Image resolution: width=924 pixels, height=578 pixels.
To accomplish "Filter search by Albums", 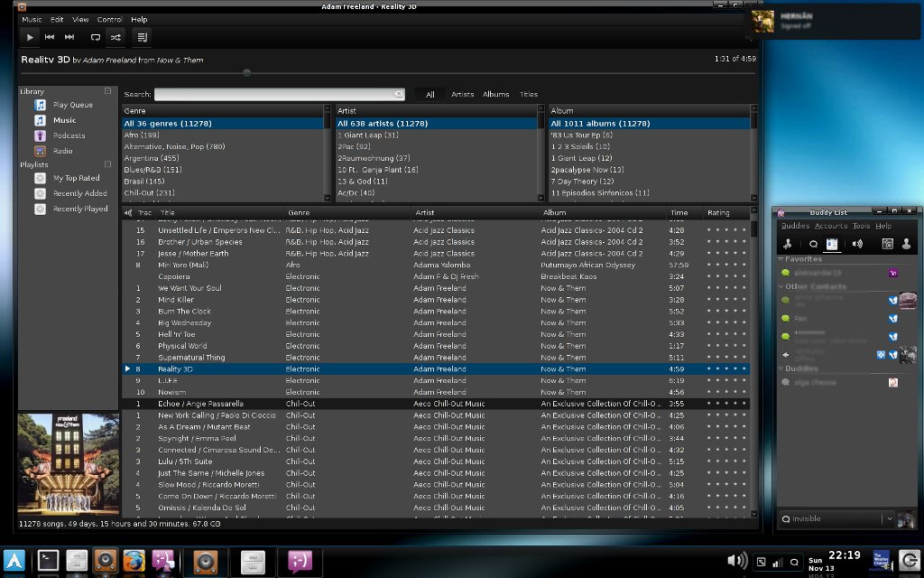I will point(495,94).
